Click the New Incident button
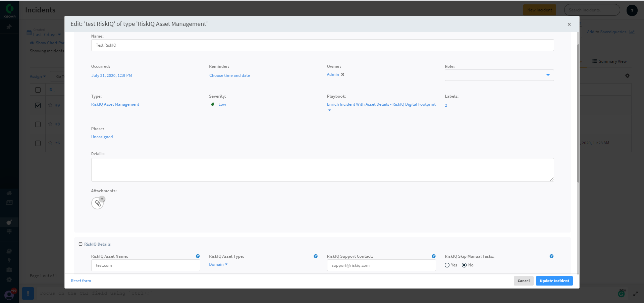This screenshot has height=303, width=644. pos(539,10)
